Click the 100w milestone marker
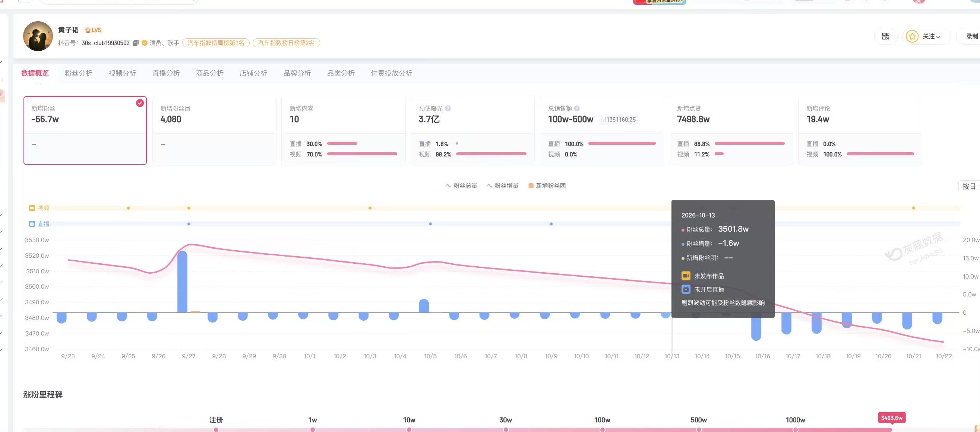 (602, 429)
